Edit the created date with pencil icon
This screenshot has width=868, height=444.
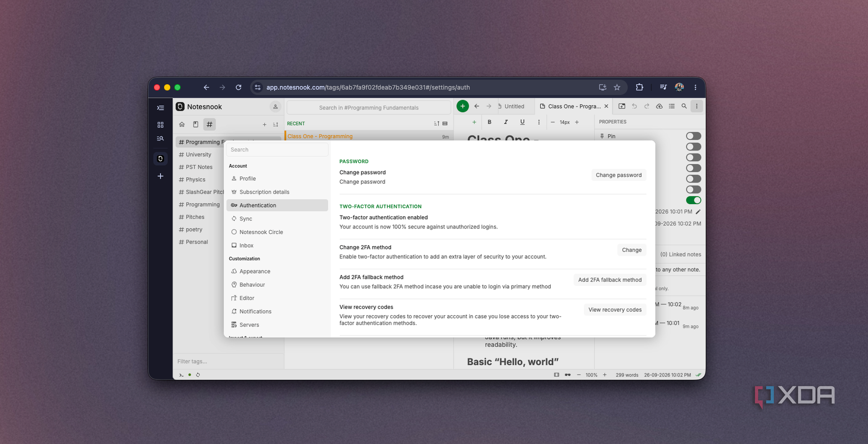click(x=698, y=212)
